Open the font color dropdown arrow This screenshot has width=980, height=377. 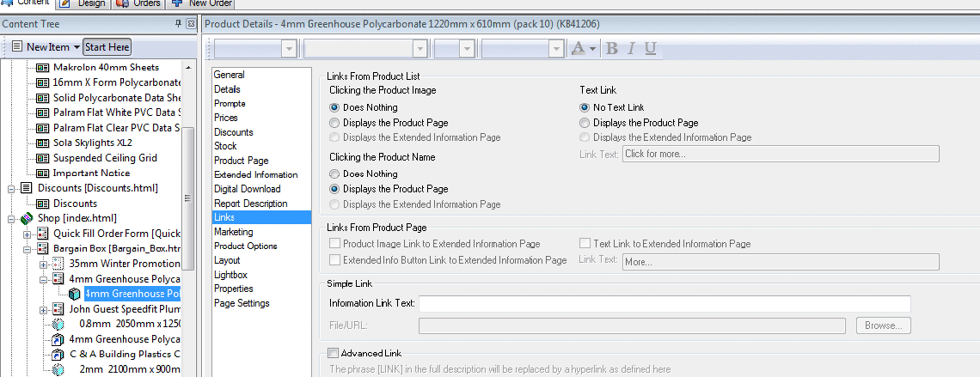[x=593, y=49]
